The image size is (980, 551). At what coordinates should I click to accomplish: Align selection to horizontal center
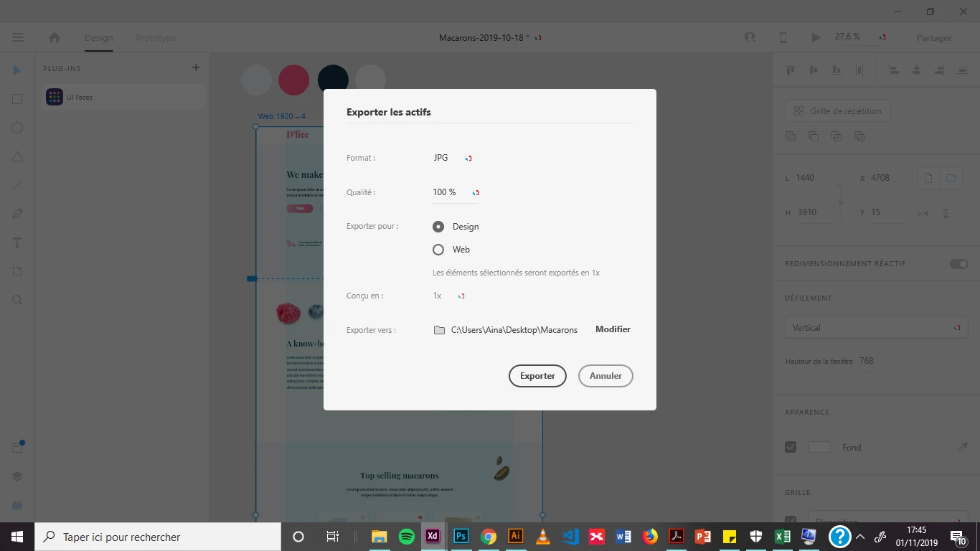pos(916,70)
